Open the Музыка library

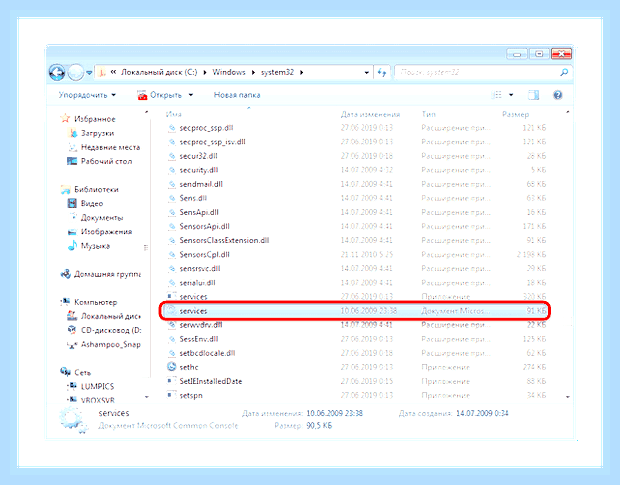[x=89, y=246]
